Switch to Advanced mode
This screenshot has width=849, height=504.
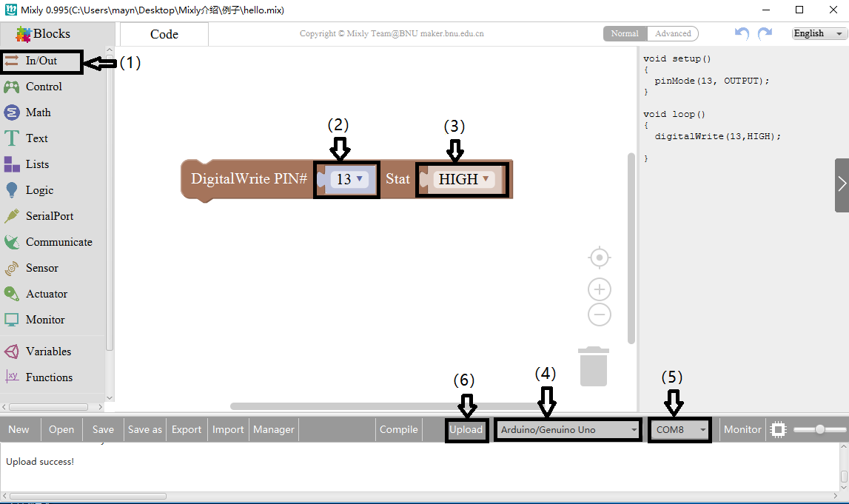pos(672,33)
